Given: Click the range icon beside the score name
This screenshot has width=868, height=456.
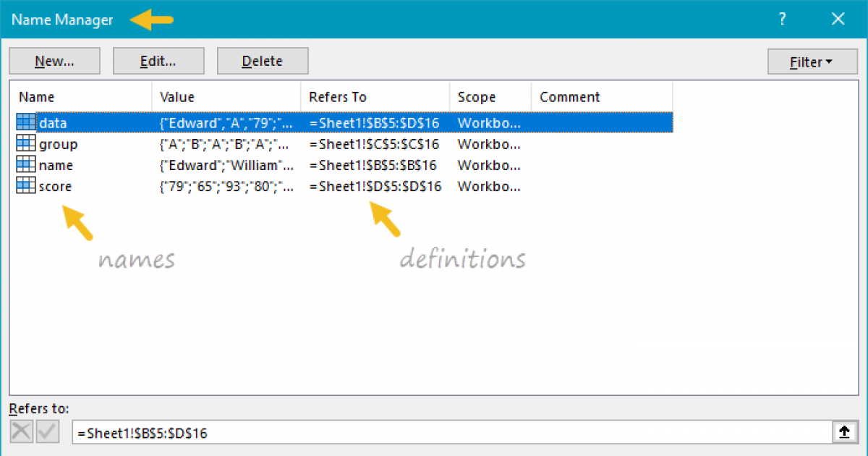Looking at the screenshot, I should pos(26,186).
